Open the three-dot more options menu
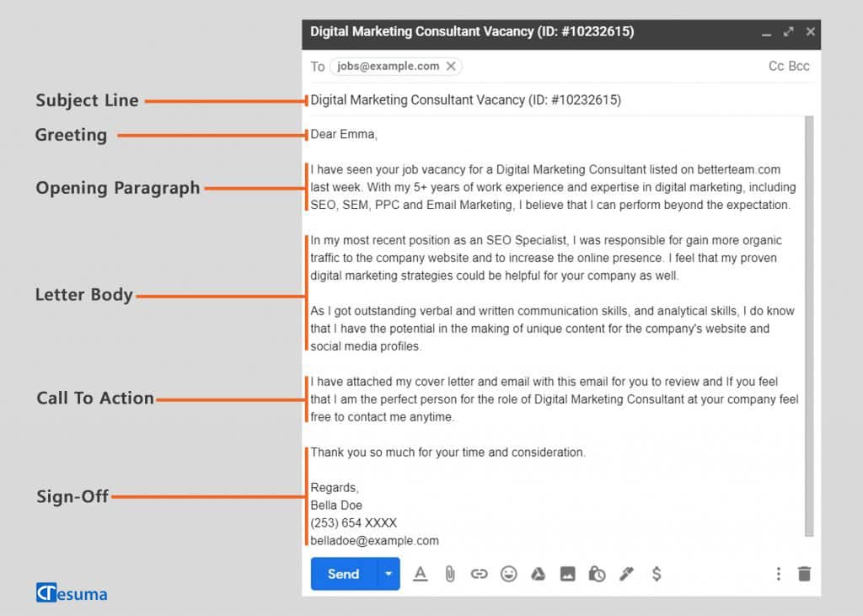The height and width of the screenshot is (616, 863). tap(779, 574)
